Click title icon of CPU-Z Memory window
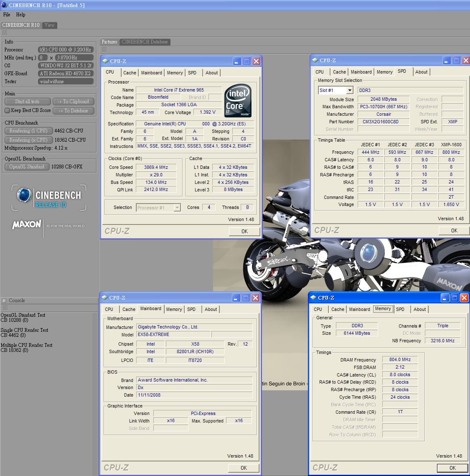Image resolution: width=470 pixels, height=476 pixels. (313, 298)
